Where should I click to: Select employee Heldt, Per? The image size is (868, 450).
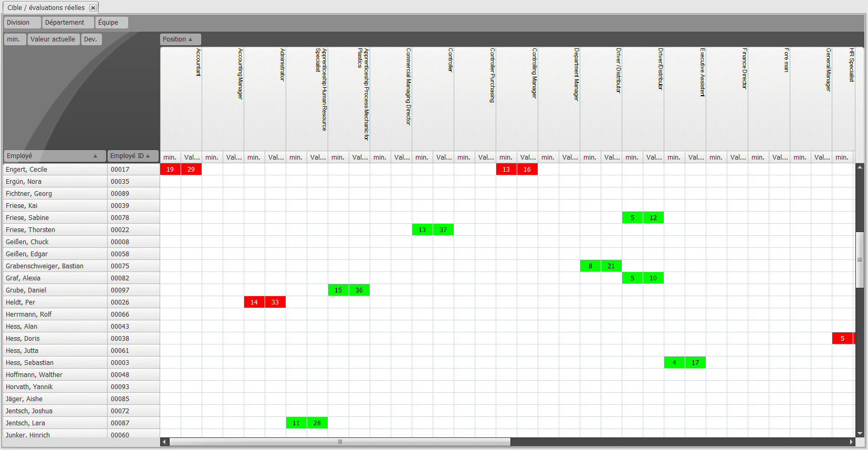[55, 302]
